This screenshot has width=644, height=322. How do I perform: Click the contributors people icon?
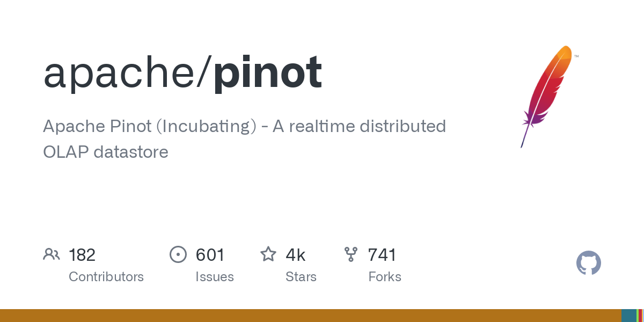coord(52,254)
